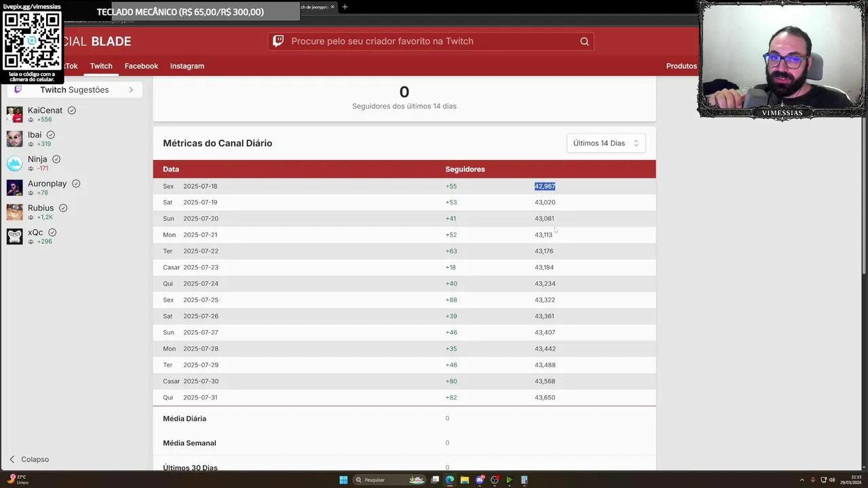The image size is (868, 488).
Task: Click highlighted follower total 42,967
Action: 545,186
